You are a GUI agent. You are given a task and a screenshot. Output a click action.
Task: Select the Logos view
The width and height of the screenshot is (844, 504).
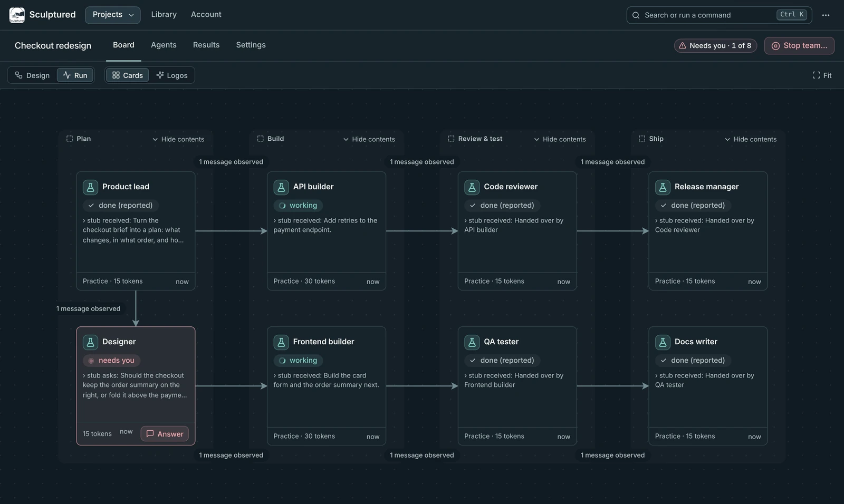172,75
